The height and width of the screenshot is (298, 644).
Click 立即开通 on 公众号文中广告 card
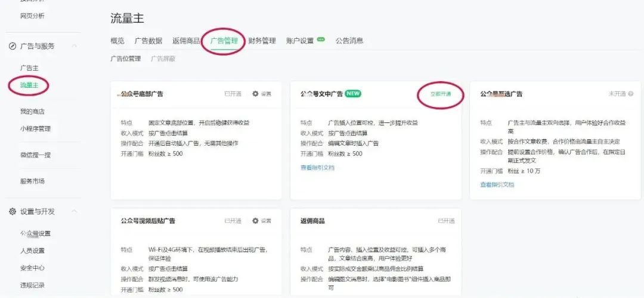tap(441, 94)
